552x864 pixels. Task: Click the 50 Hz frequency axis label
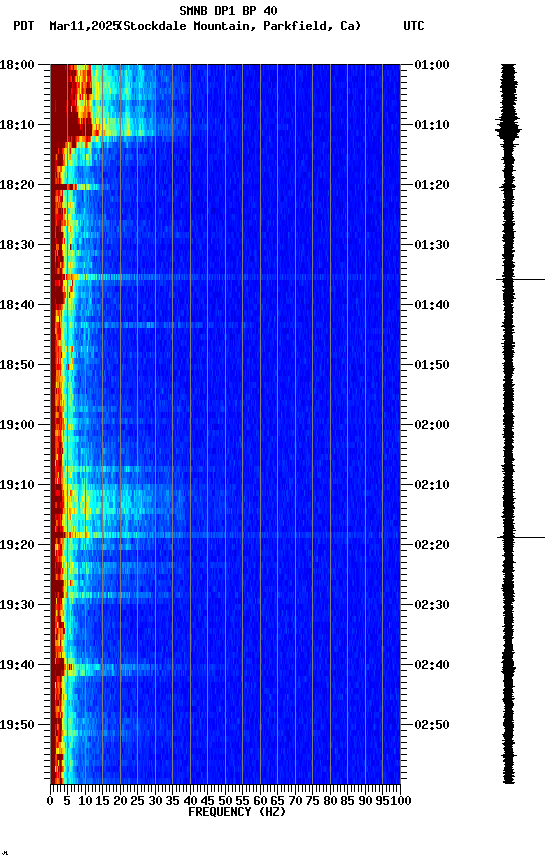click(x=225, y=801)
